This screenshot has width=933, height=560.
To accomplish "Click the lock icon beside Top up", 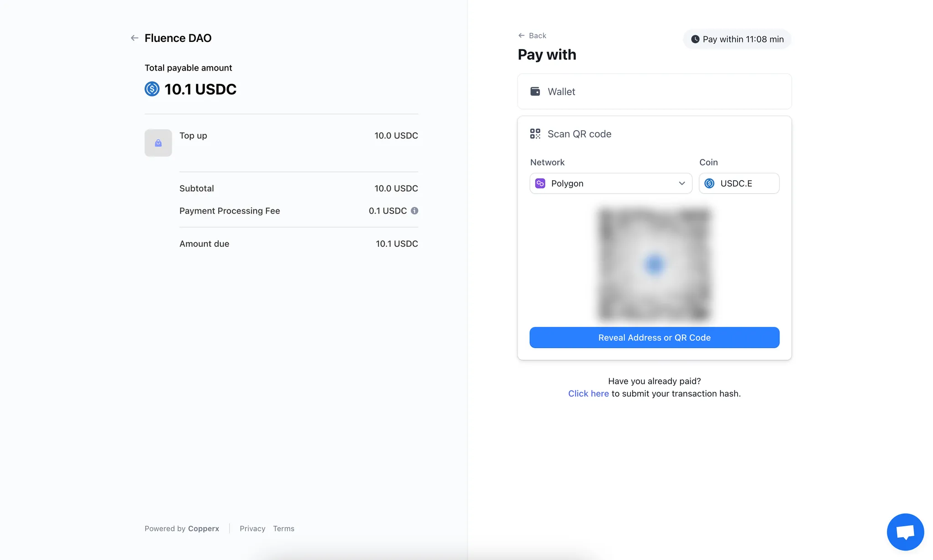I will (x=158, y=143).
